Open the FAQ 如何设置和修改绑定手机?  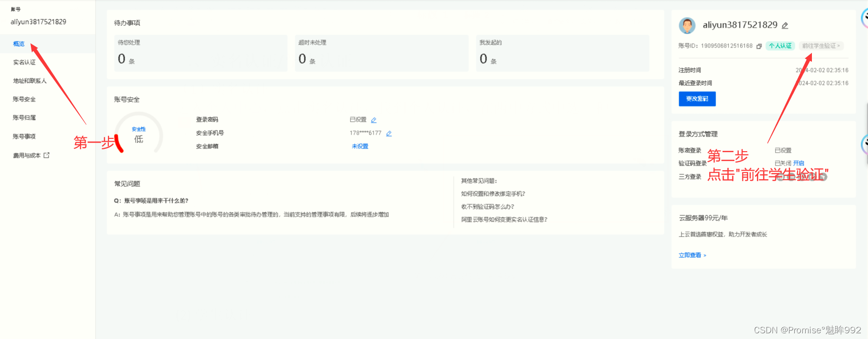[493, 194]
